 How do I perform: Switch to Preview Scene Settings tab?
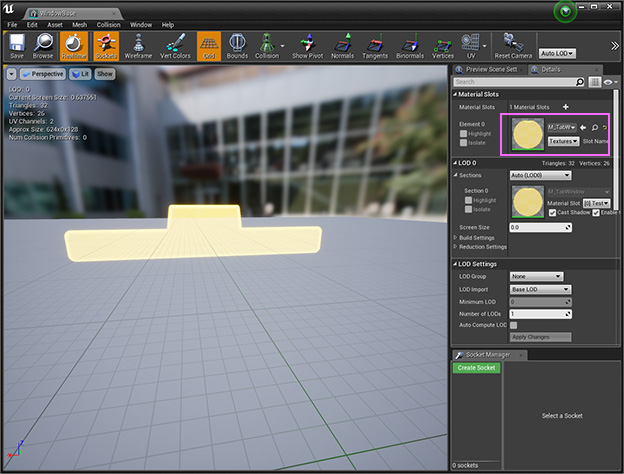pos(487,70)
